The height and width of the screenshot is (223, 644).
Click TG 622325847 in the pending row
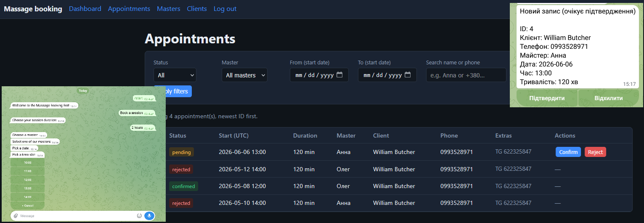(513, 152)
